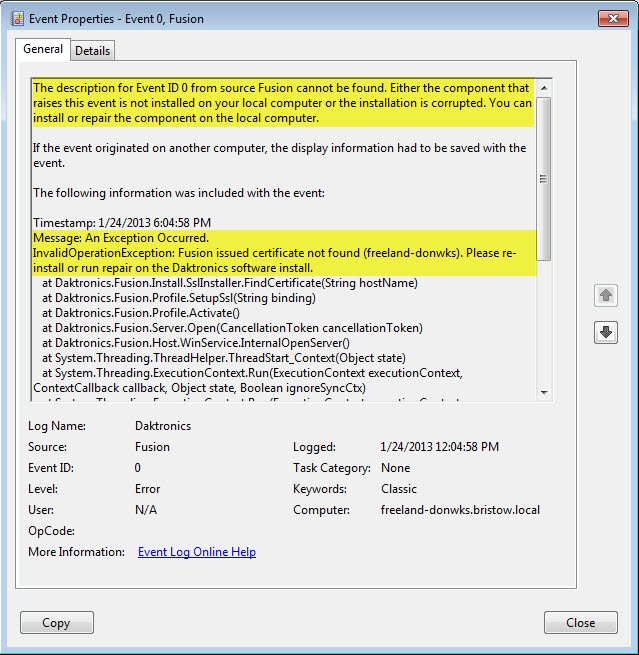Screen dimensions: 639x655
Task: Click description scrollbar up arrow
Action: [x=544, y=88]
